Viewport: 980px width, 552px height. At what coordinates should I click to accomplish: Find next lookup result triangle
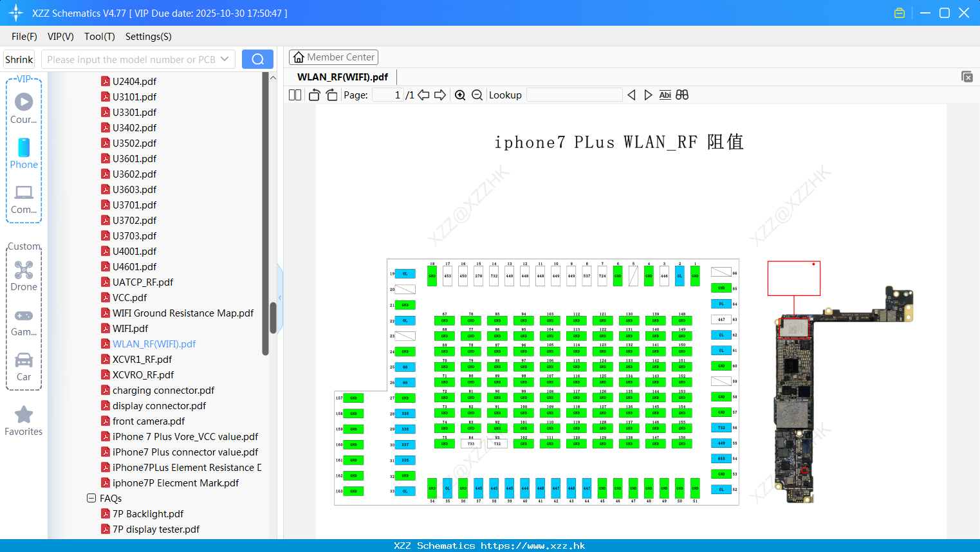(x=648, y=95)
